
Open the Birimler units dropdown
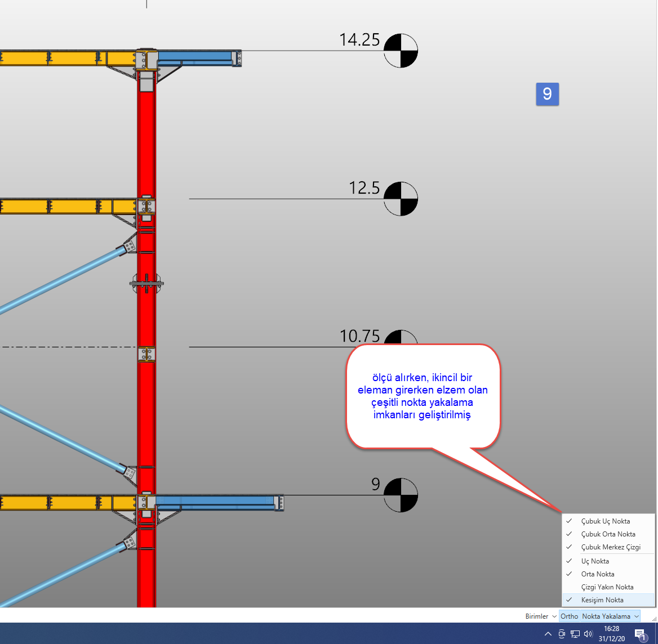(540, 616)
